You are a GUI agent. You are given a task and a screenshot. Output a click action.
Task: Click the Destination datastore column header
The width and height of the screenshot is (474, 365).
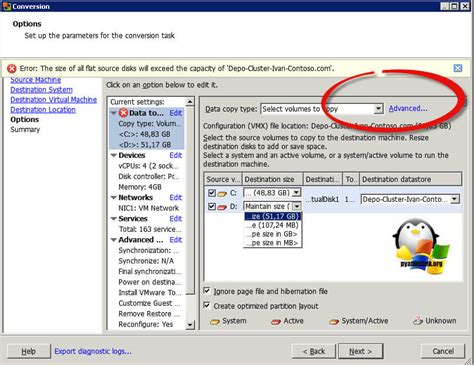pos(411,179)
